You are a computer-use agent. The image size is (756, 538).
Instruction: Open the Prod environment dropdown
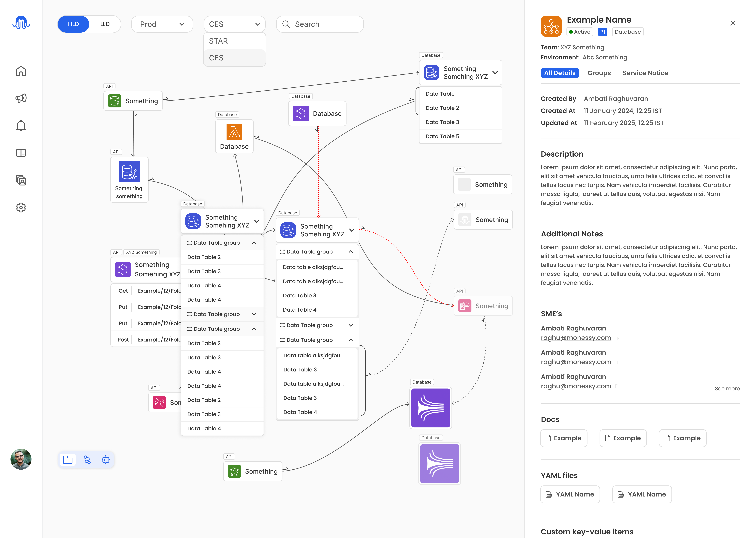coord(162,24)
